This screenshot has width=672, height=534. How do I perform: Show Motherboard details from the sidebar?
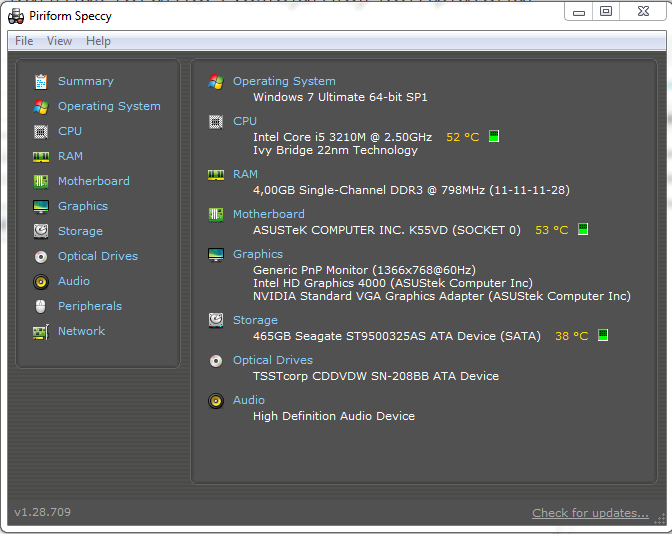[x=94, y=181]
